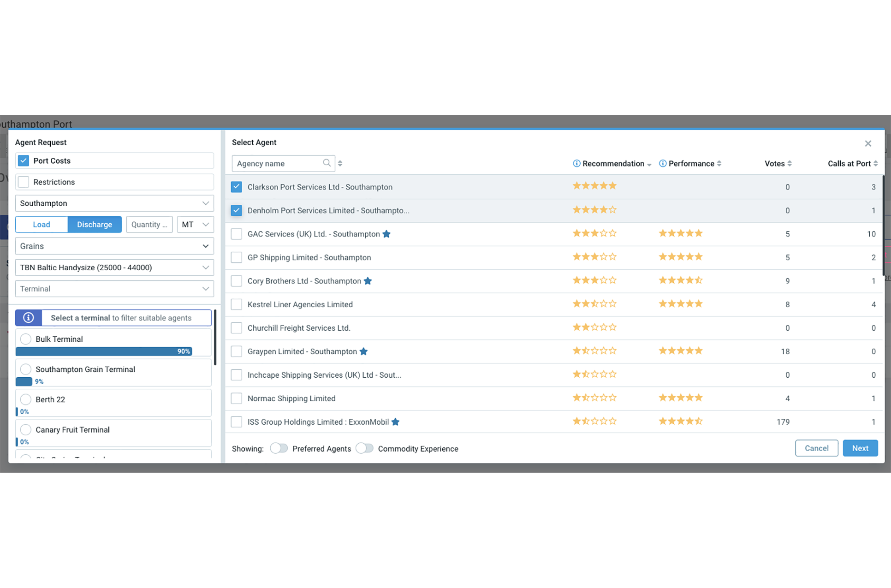Viewport: 891px width, 588px height.
Task: Select GAC Services (UK) Ltd. checkbox
Action: [x=236, y=234]
